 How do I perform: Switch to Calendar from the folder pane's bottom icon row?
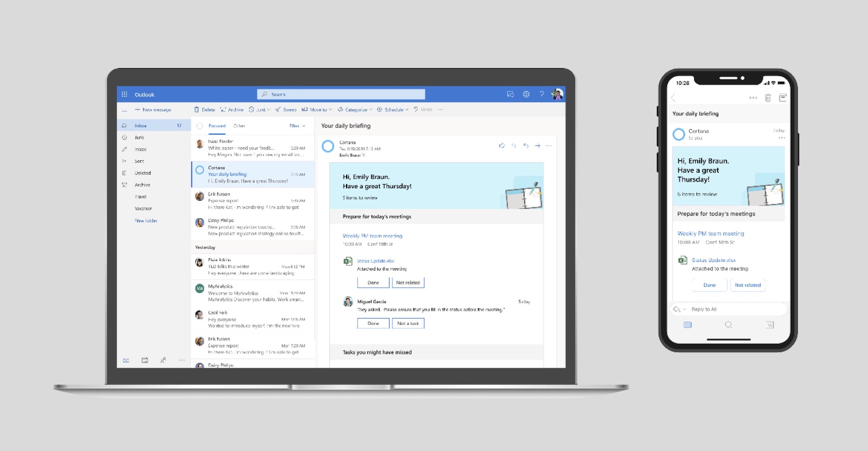pos(145,360)
